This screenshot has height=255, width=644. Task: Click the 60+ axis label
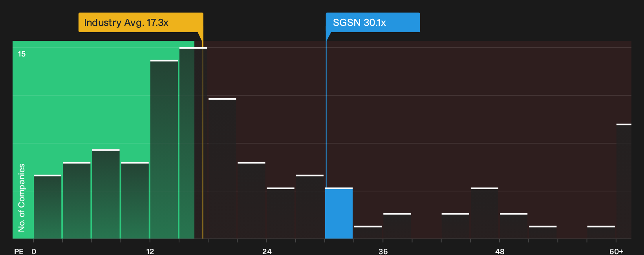(x=616, y=251)
